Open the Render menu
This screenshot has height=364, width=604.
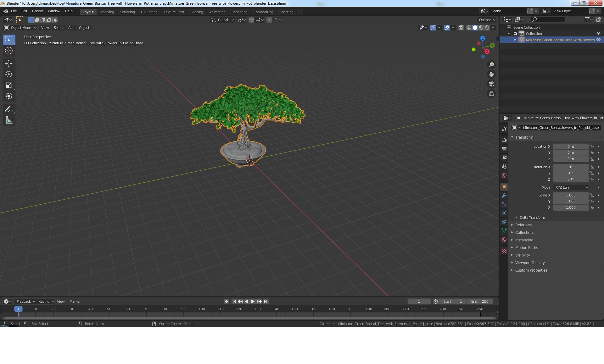click(x=37, y=11)
